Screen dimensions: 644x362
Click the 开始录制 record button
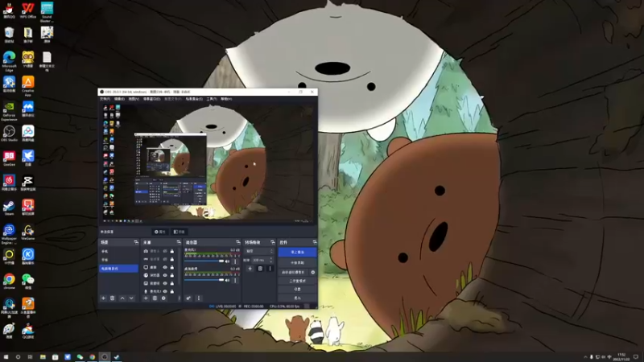point(297,263)
